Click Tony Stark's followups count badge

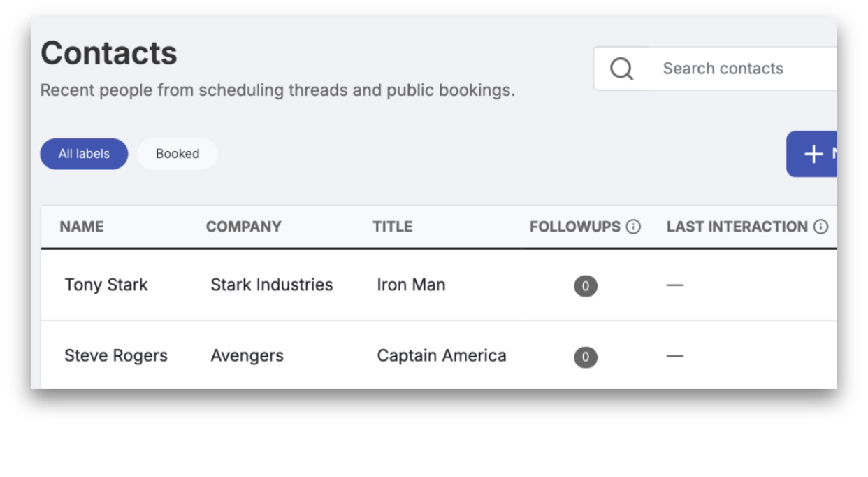586,286
